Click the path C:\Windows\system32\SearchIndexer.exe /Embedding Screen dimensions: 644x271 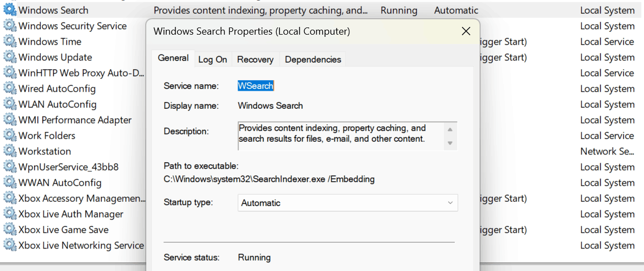coord(269,179)
